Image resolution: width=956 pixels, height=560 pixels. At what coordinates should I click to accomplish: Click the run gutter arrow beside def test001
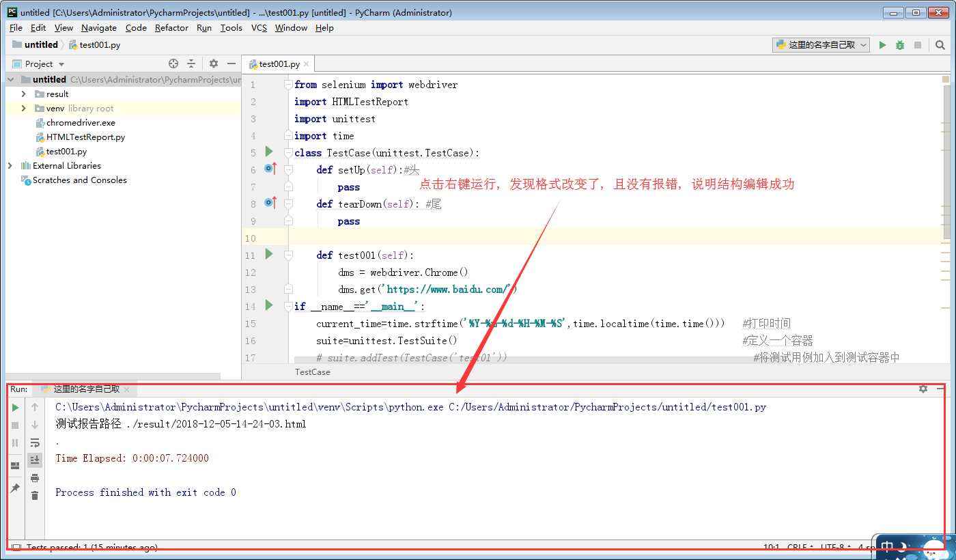pos(269,254)
